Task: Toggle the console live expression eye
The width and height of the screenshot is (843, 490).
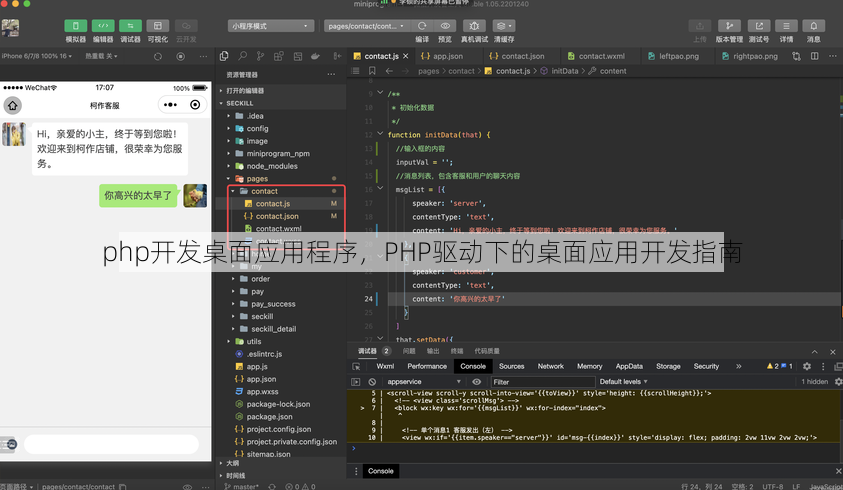Action: [x=476, y=382]
